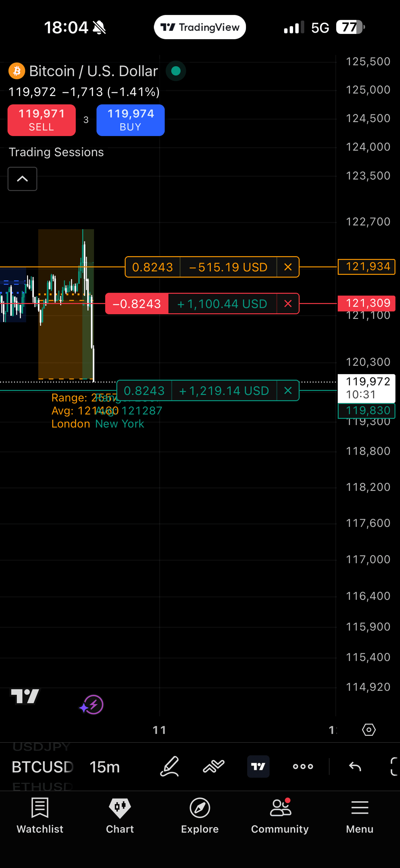Open the Community tab
This screenshot has width=400, height=868.
pyautogui.click(x=280, y=815)
